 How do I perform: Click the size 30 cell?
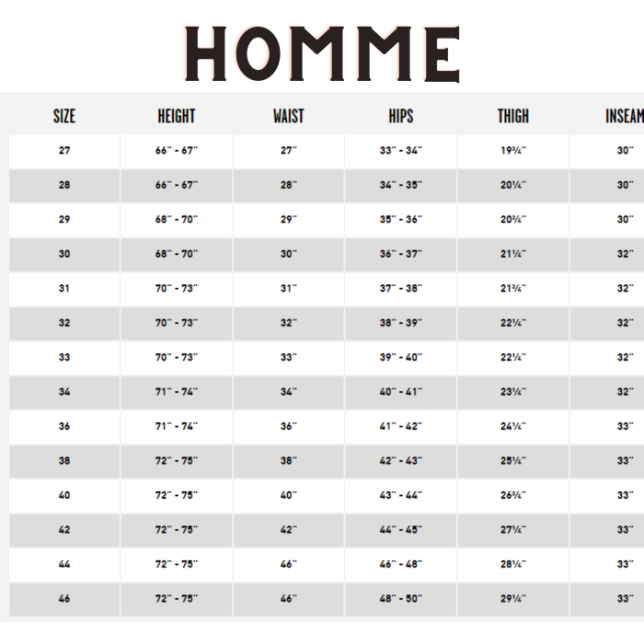point(64,255)
